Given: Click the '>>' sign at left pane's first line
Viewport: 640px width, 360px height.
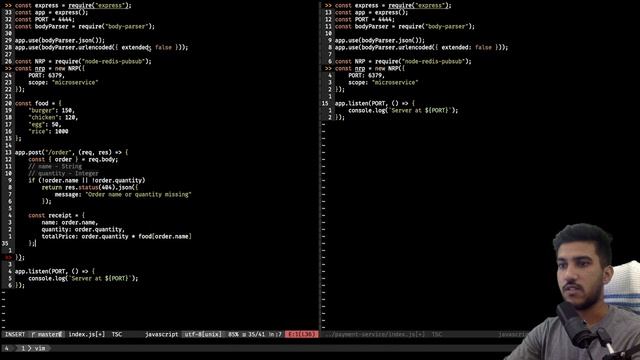Looking at the screenshot, I should click(x=8, y=6).
